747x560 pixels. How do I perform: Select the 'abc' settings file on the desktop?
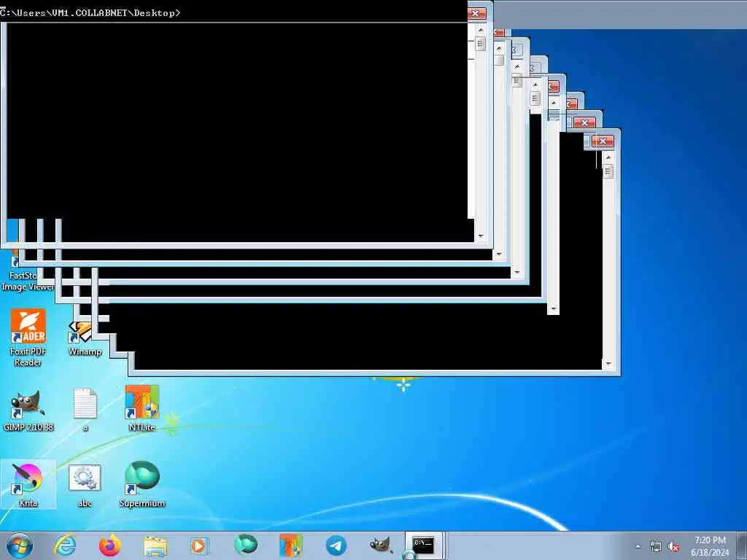point(85,485)
